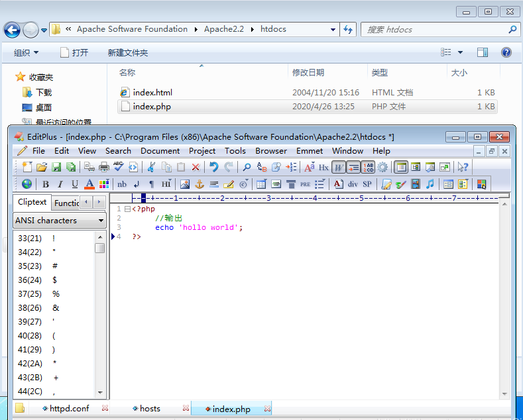Click the Print icon in toolbar

104,168
